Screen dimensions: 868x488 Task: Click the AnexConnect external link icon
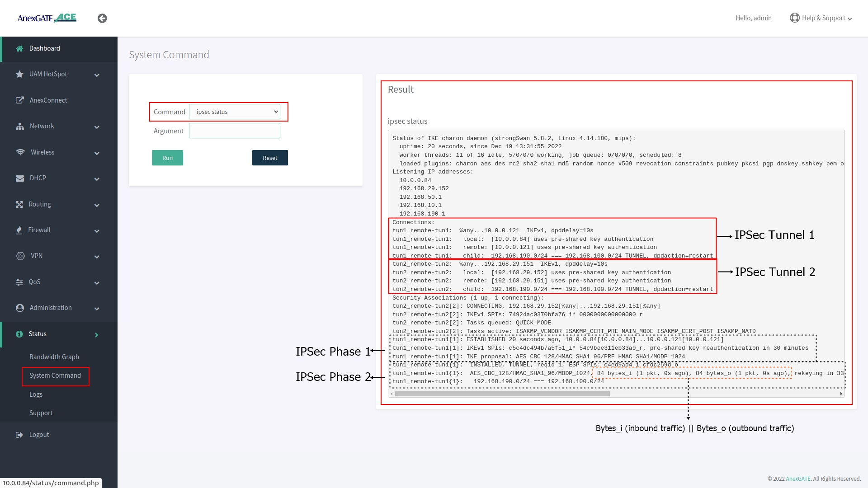19,100
